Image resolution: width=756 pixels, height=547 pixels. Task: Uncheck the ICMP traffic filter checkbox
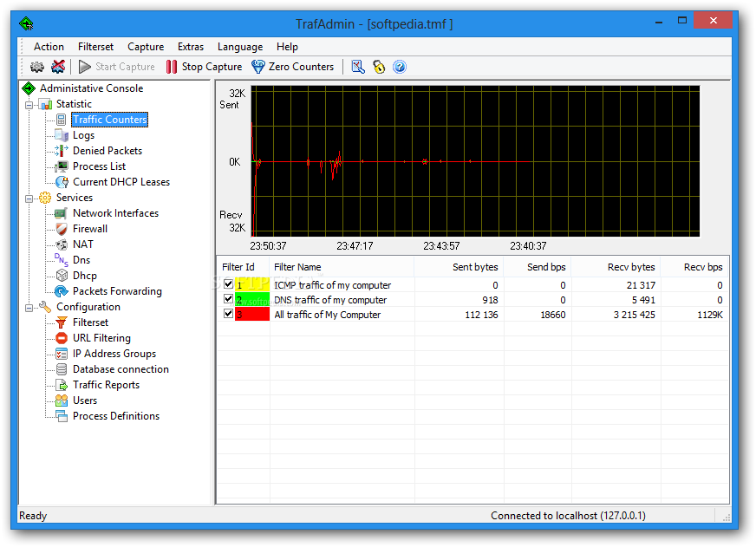coord(229,284)
